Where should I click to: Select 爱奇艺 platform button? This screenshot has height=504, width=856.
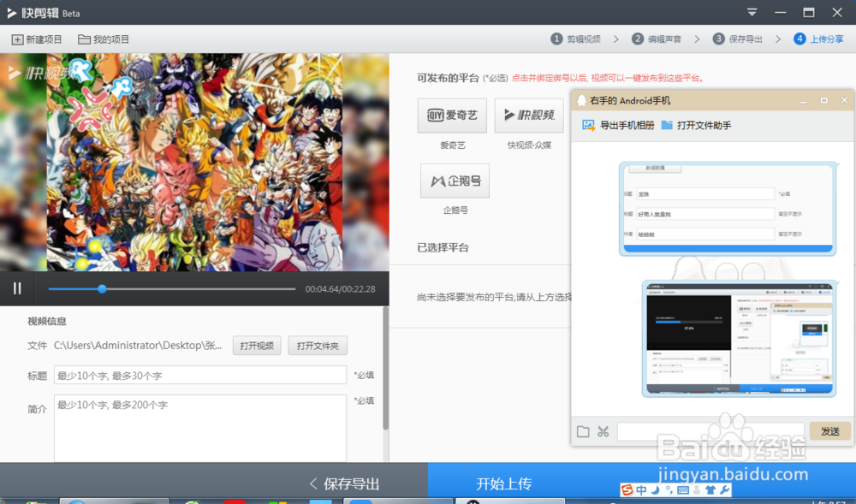tap(452, 116)
